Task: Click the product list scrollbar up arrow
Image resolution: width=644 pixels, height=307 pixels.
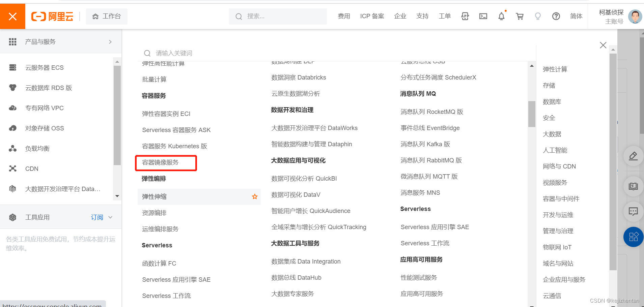Action: [x=532, y=66]
